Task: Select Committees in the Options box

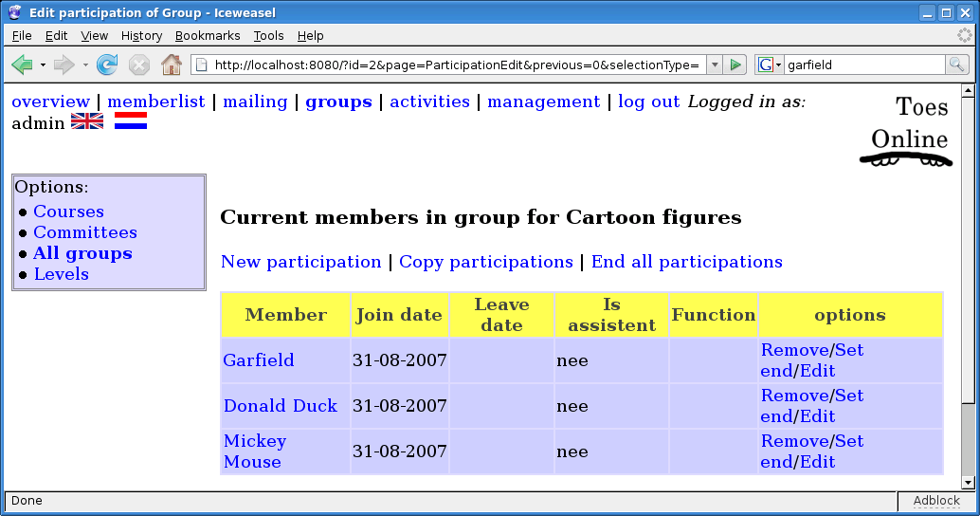Action: tap(85, 232)
